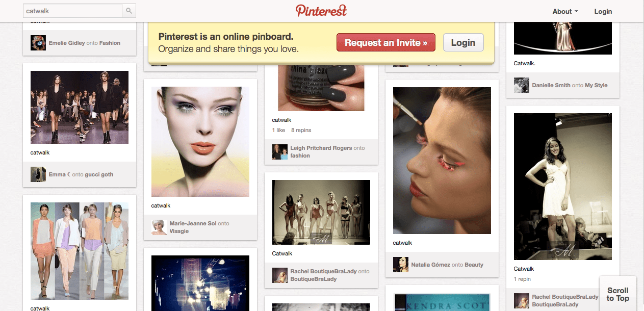
Task: Open the Beauty board from Natalia's pin
Action: [474, 265]
